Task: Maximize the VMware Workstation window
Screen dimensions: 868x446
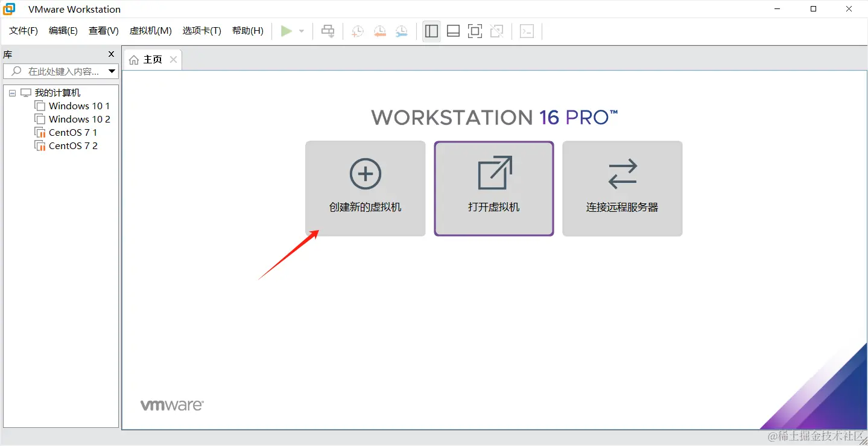Action: point(813,9)
